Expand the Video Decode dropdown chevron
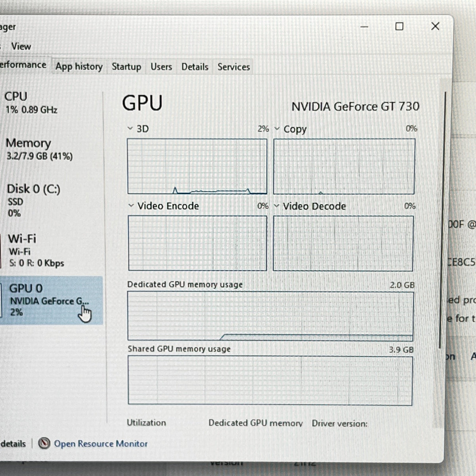Viewport: 476px width, 476px height. (x=276, y=206)
